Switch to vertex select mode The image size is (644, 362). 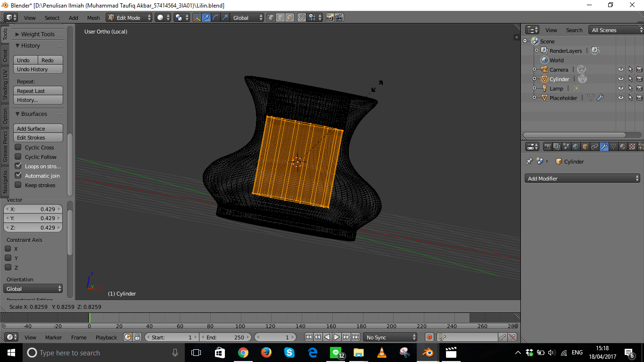[271, 17]
